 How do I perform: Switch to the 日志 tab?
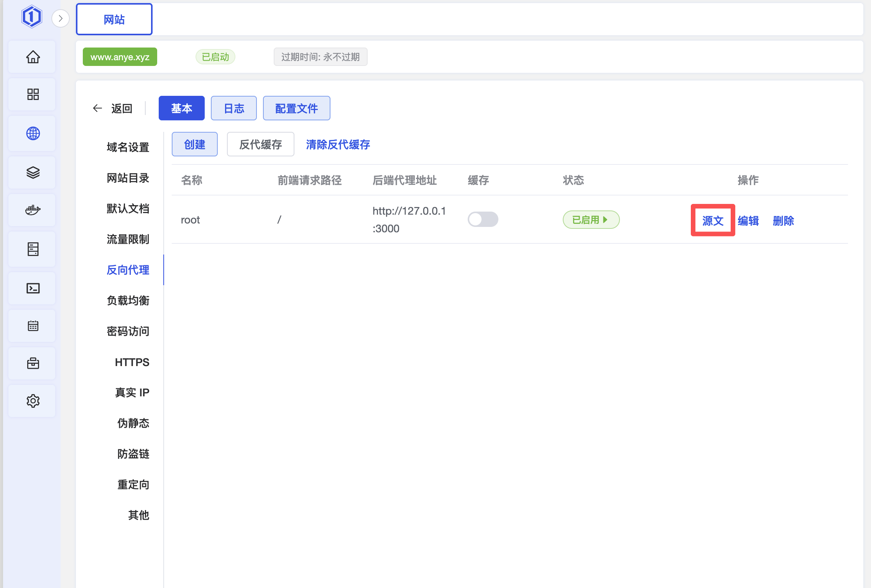[x=233, y=108]
